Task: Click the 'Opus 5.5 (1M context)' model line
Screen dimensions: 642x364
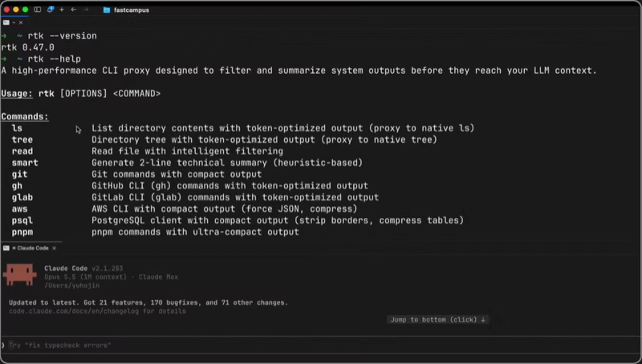Action: [111, 277]
